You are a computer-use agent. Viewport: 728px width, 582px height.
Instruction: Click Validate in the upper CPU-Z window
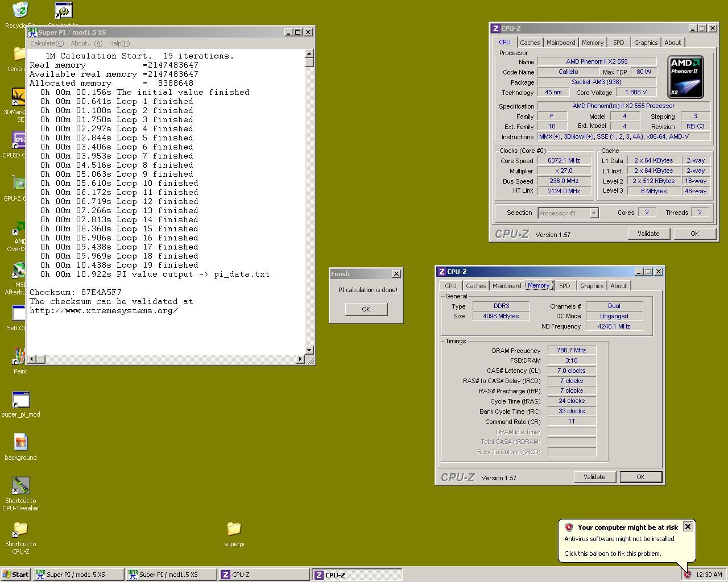[x=648, y=234]
